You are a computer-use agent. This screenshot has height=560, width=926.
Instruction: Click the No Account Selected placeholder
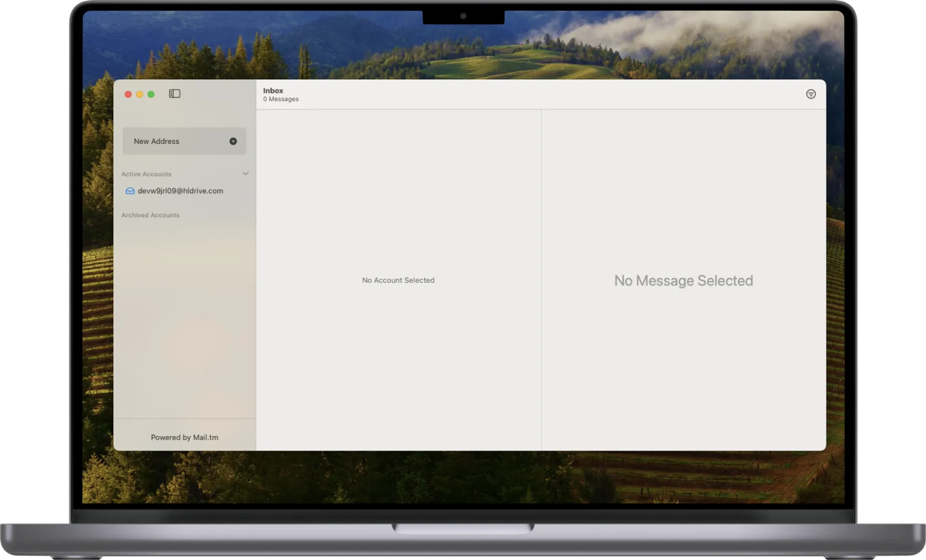pyautogui.click(x=398, y=280)
